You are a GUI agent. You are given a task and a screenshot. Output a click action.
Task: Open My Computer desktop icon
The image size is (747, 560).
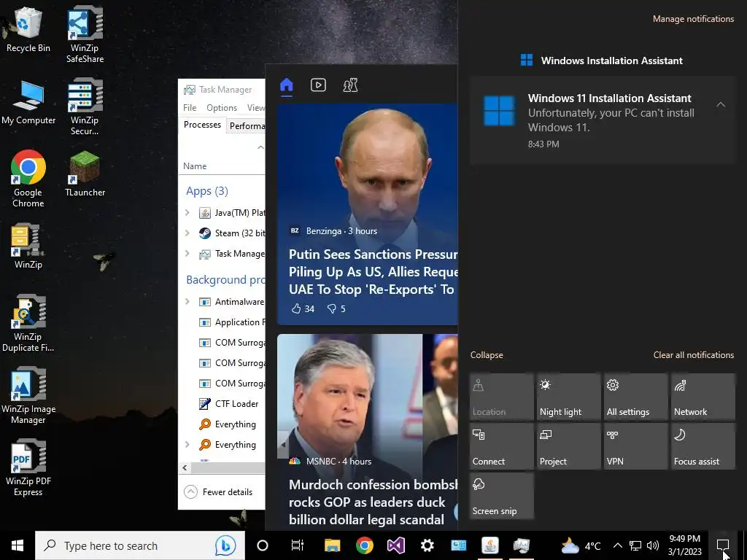[x=28, y=102]
